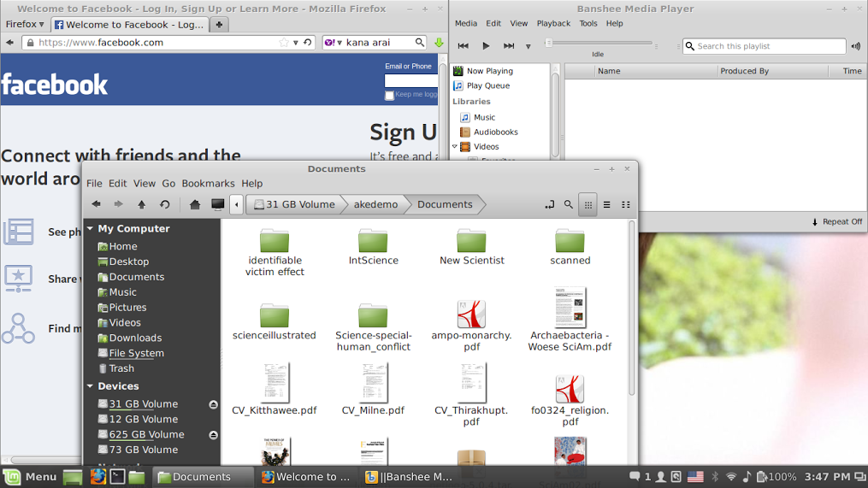Switch Documents to list view
Viewport: 868px width, 488px height.
click(x=606, y=204)
